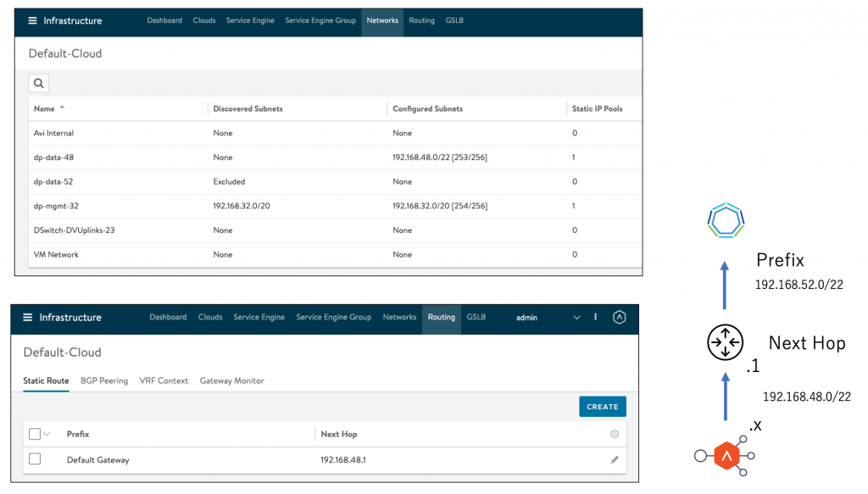Click the Default Gateway prefix cell

[x=98, y=460]
